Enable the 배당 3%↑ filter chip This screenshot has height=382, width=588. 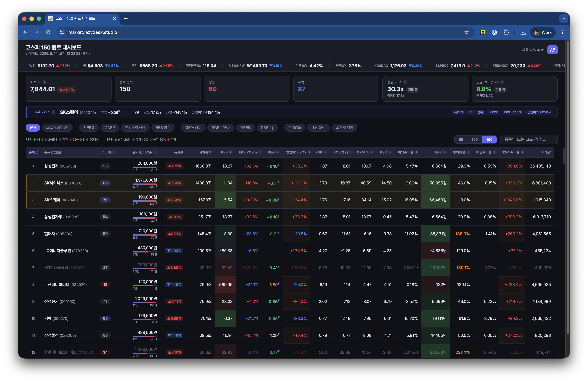coord(318,128)
